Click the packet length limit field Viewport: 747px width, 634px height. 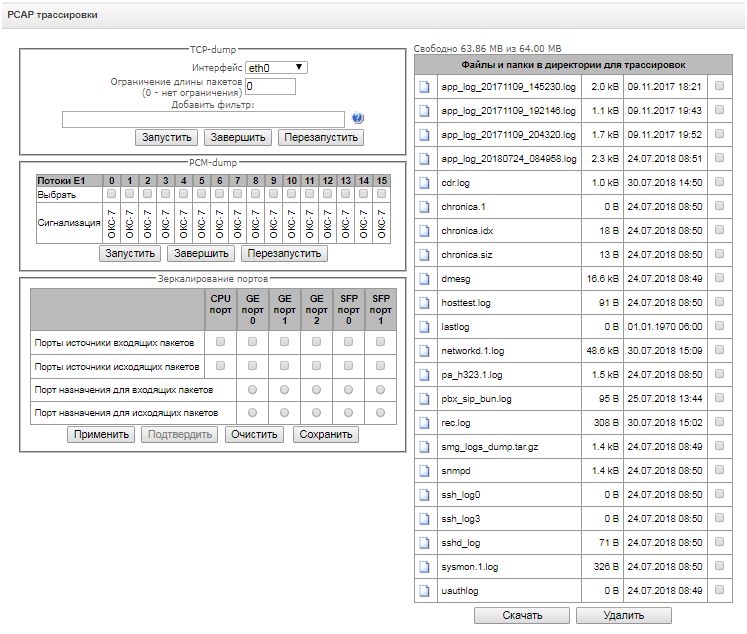click(x=269, y=87)
